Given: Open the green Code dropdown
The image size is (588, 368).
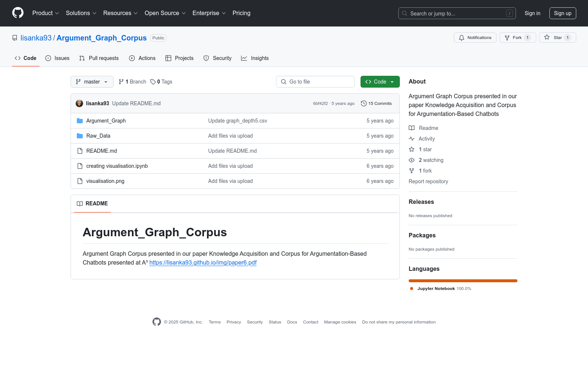Looking at the screenshot, I should point(380,82).
